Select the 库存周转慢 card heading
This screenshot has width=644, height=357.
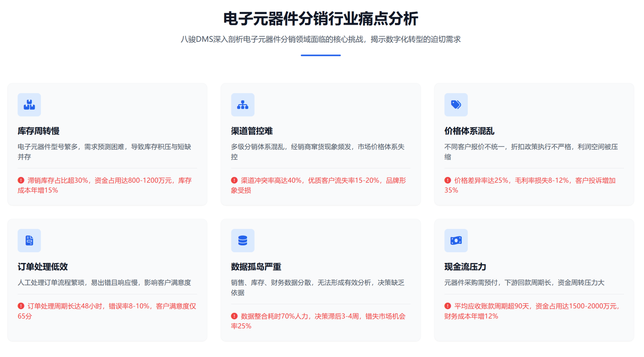point(39,131)
